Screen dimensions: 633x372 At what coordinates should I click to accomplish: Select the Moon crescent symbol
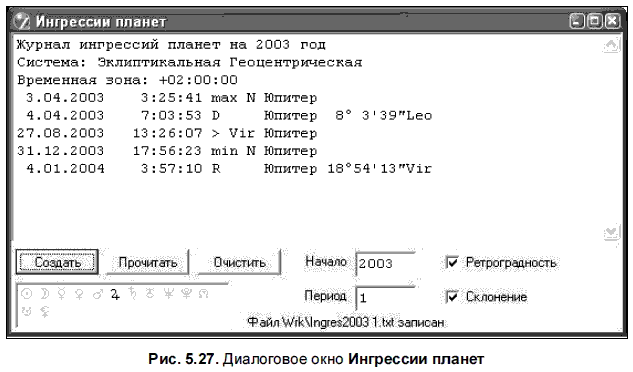click(x=44, y=294)
